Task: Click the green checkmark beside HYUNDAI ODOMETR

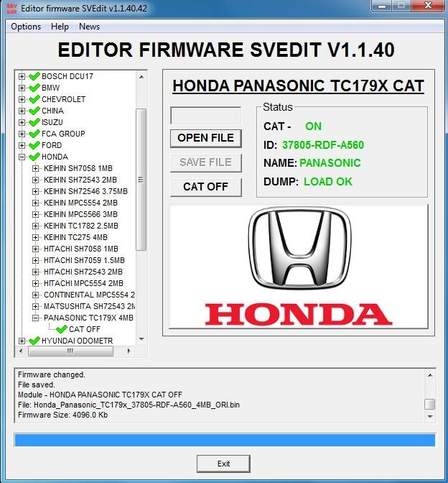Action: 34,341
